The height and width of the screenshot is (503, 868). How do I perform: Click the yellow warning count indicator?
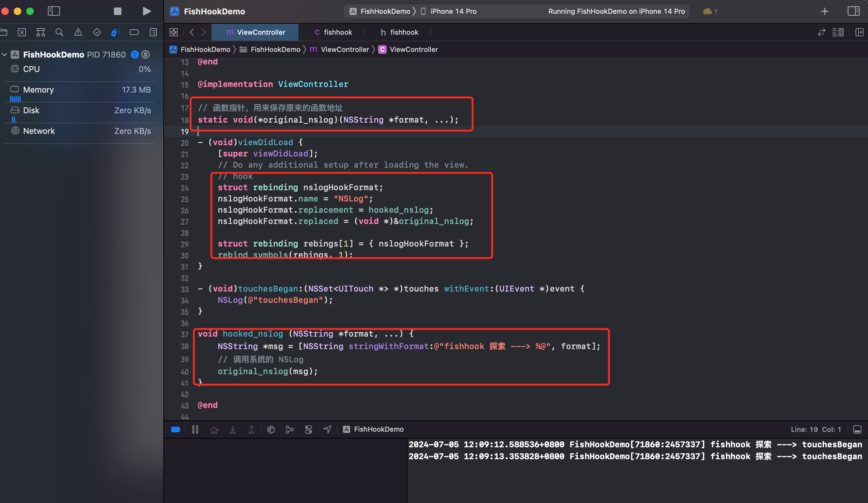tap(710, 11)
